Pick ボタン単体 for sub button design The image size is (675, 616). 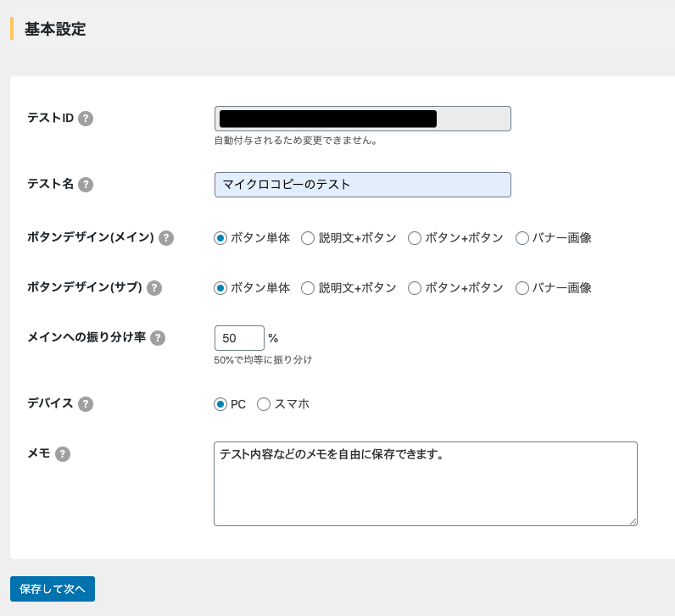(220, 288)
